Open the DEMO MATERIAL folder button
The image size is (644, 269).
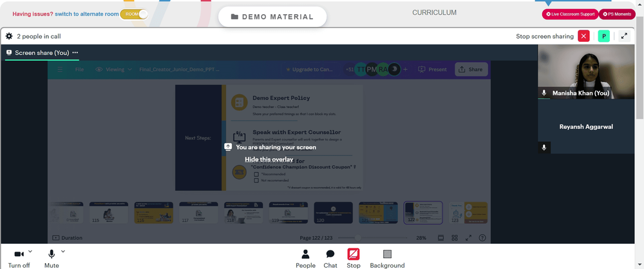272,17
